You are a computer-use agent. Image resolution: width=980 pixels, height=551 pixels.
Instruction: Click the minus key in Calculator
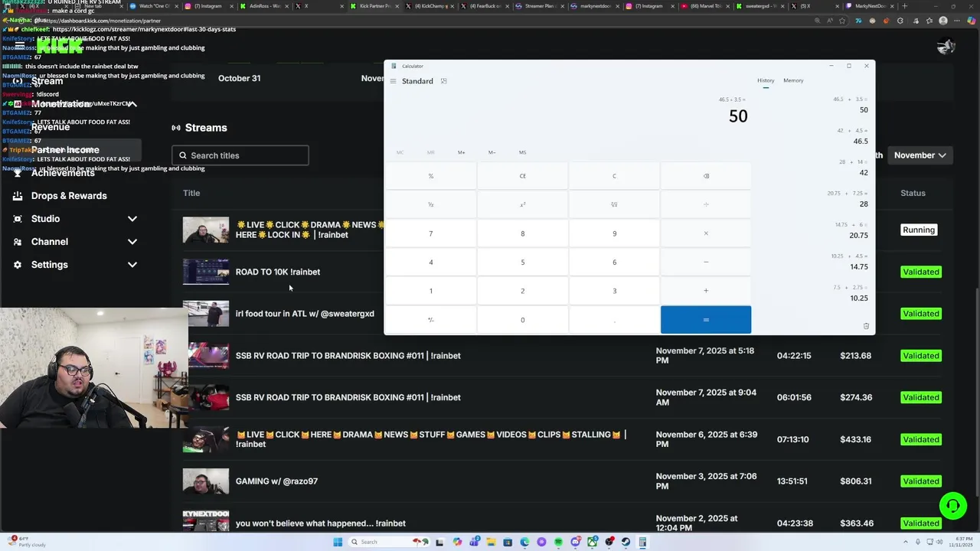(x=706, y=262)
